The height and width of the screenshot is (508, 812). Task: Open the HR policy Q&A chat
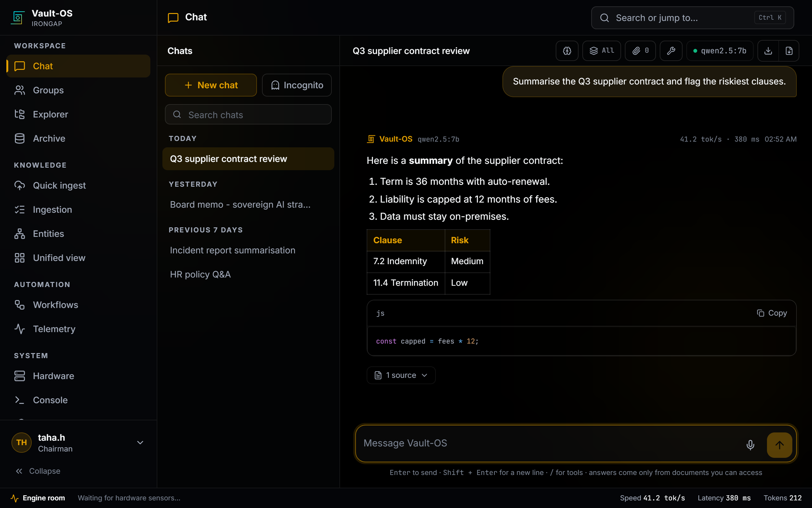[248, 274]
